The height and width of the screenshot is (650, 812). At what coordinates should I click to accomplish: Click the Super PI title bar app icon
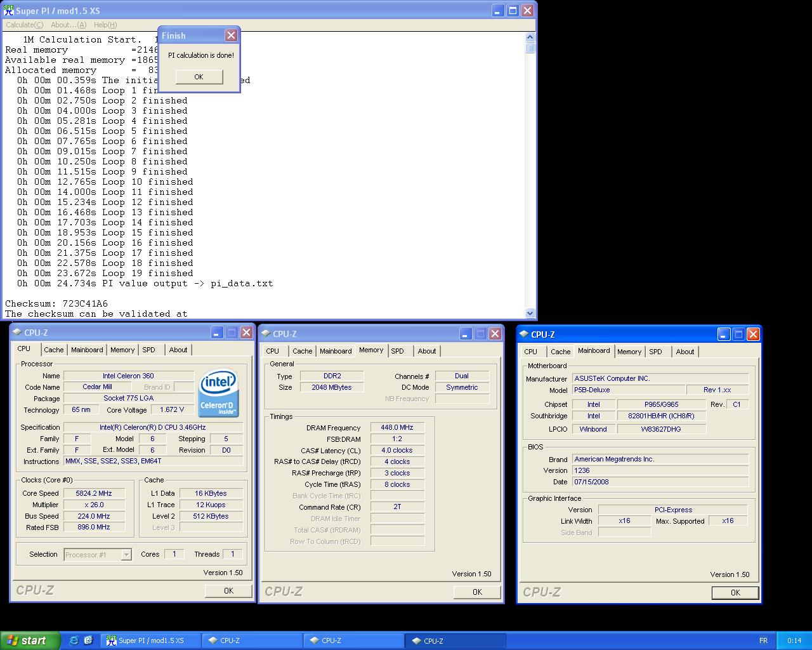[9, 10]
